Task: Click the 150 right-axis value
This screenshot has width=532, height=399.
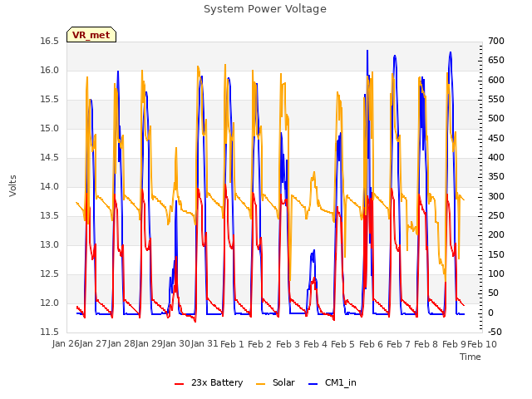Action: [496, 255]
